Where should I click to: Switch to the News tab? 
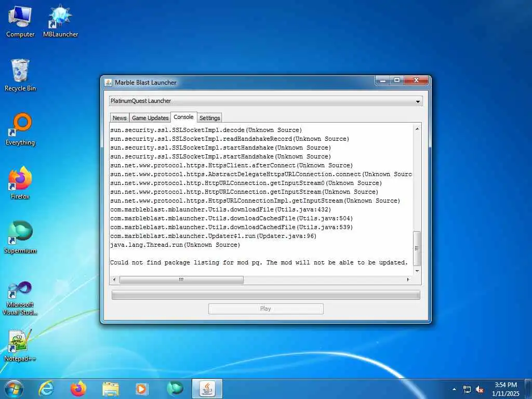tap(119, 118)
